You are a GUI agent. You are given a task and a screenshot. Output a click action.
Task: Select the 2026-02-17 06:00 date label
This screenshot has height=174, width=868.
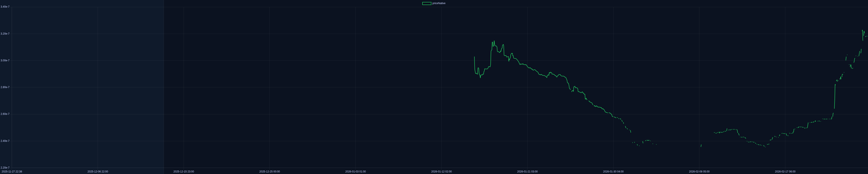785,172
